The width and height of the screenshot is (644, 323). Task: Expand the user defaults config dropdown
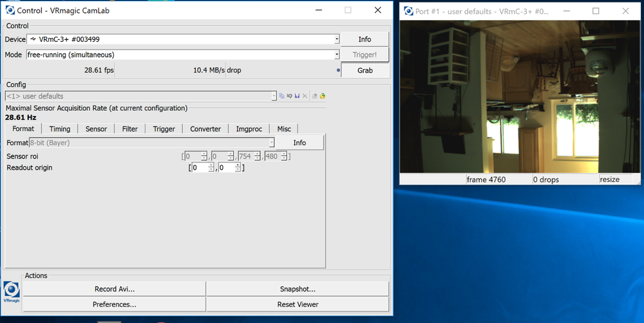click(274, 96)
